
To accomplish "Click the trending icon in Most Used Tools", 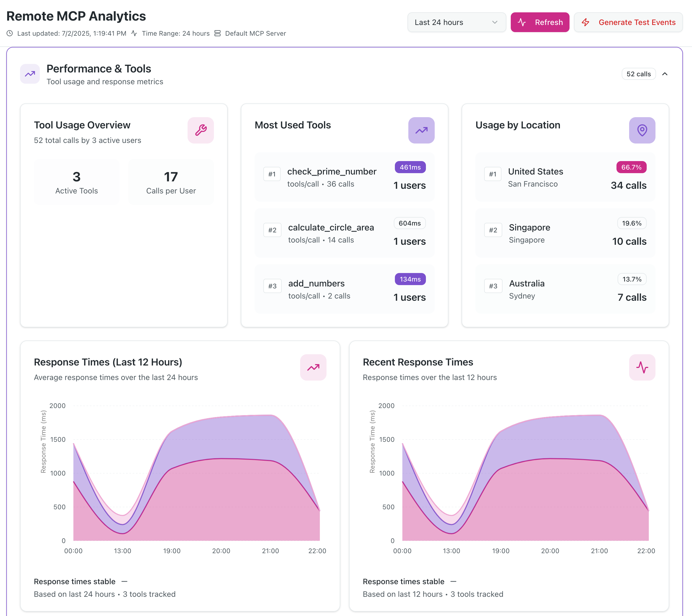I will click(421, 130).
